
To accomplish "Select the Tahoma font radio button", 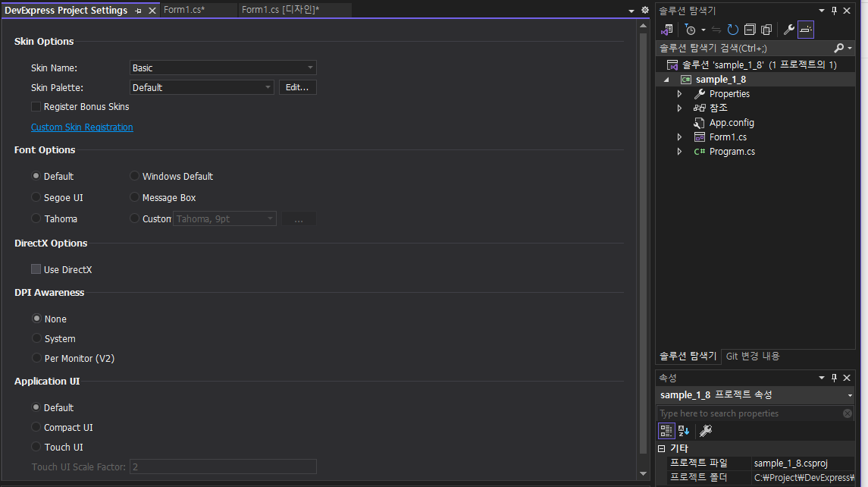I will click(36, 218).
